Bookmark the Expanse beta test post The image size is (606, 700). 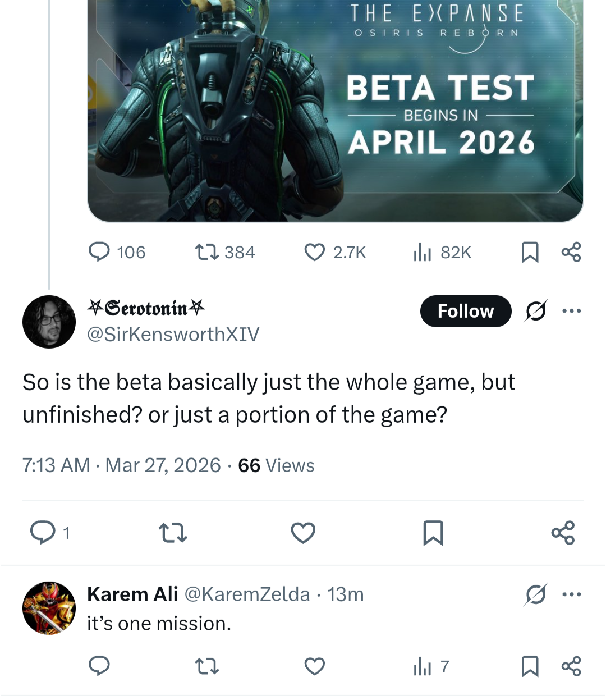pyautogui.click(x=530, y=252)
